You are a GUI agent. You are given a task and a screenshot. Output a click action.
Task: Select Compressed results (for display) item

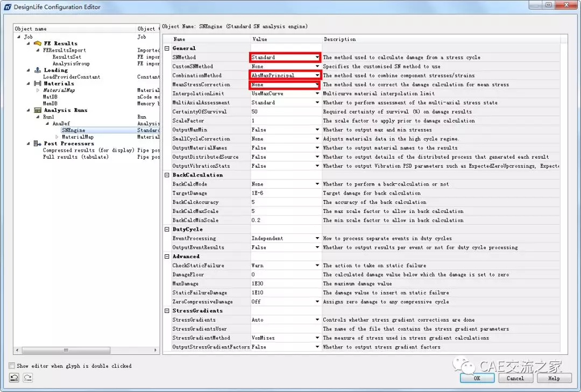tap(88, 150)
